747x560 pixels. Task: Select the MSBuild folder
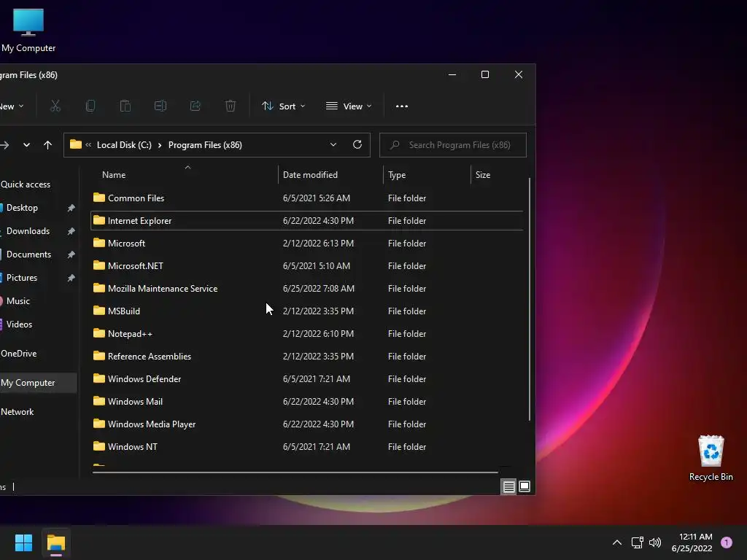tap(307, 311)
